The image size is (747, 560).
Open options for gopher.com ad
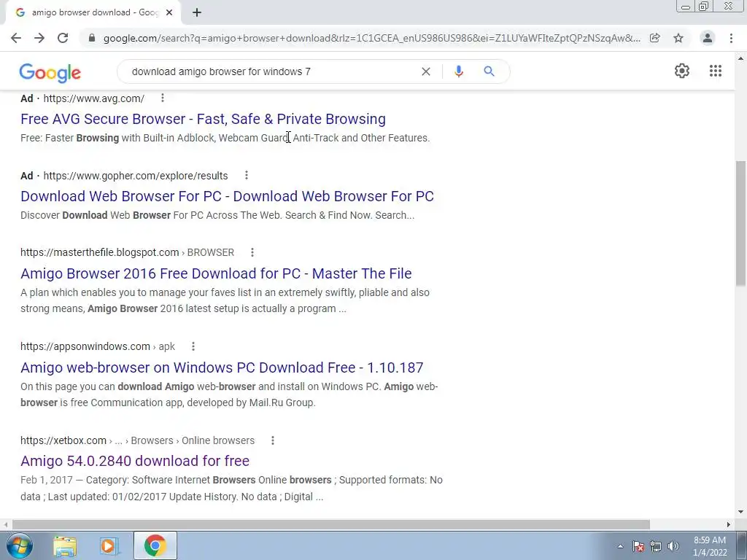247,175
